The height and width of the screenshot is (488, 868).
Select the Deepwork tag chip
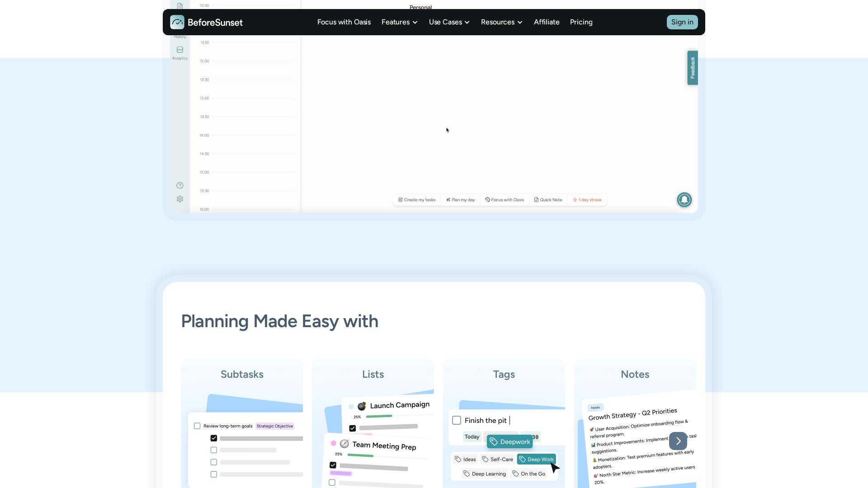click(509, 442)
